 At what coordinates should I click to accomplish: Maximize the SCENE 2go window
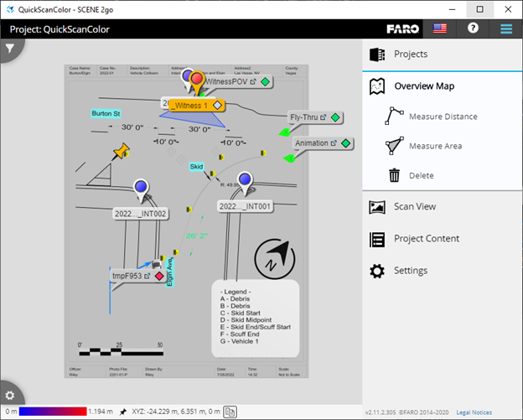(479, 9)
